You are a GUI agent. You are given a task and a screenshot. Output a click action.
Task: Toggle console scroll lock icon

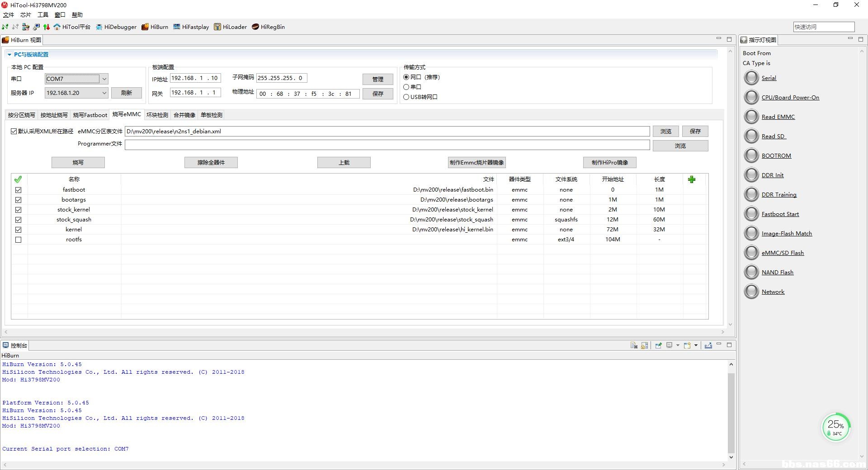coord(645,346)
